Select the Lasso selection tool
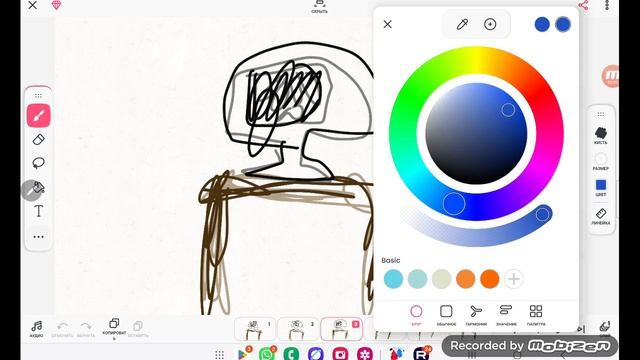The height and width of the screenshot is (360, 640). tap(38, 163)
